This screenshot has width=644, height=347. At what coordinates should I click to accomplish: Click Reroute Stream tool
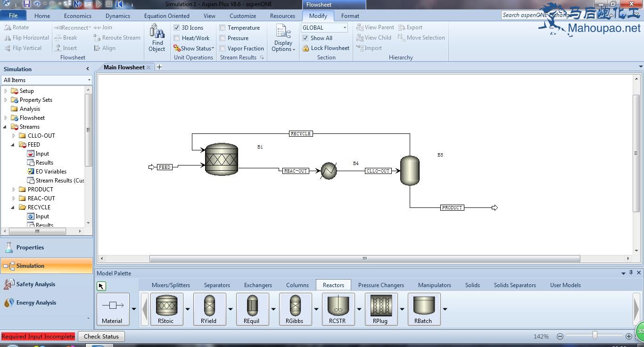coord(117,38)
